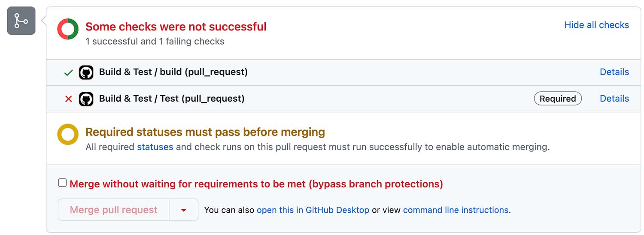Click red bypass branch protections label text

pyautogui.click(x=256, y=184)
